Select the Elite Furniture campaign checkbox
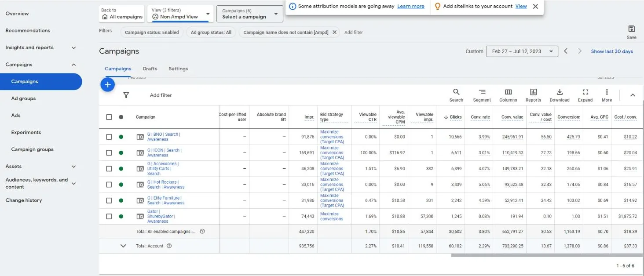The height and width of the screenshot is (276, 644). pos(109,200)
